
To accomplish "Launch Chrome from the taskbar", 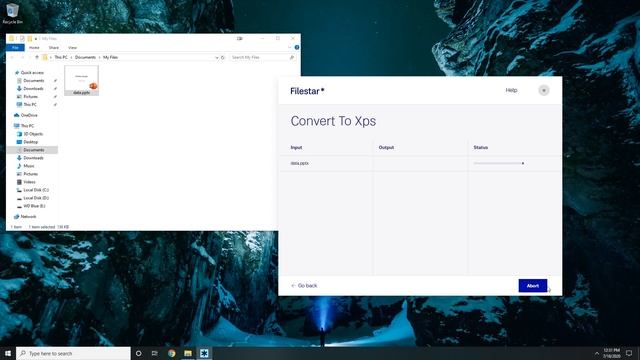I will click(x=171, y=353).
